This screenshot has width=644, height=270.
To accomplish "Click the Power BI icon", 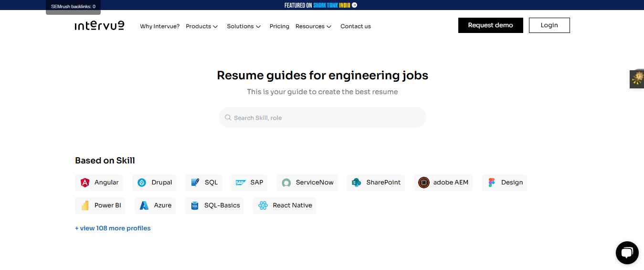I will point(85,205).
